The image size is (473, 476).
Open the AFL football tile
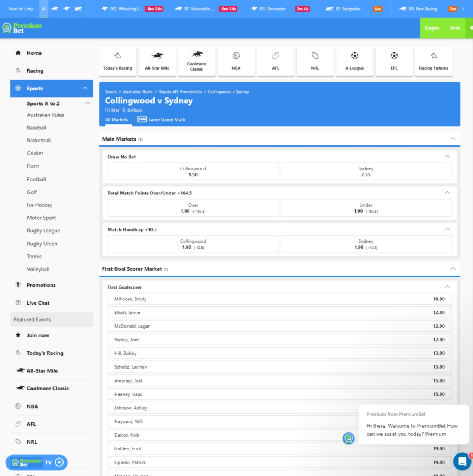tap(275, 61)
